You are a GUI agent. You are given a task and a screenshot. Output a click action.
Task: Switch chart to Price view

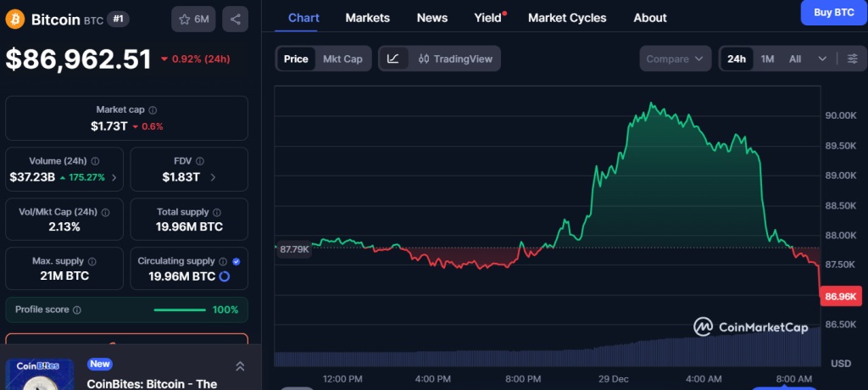pos(296,58)
